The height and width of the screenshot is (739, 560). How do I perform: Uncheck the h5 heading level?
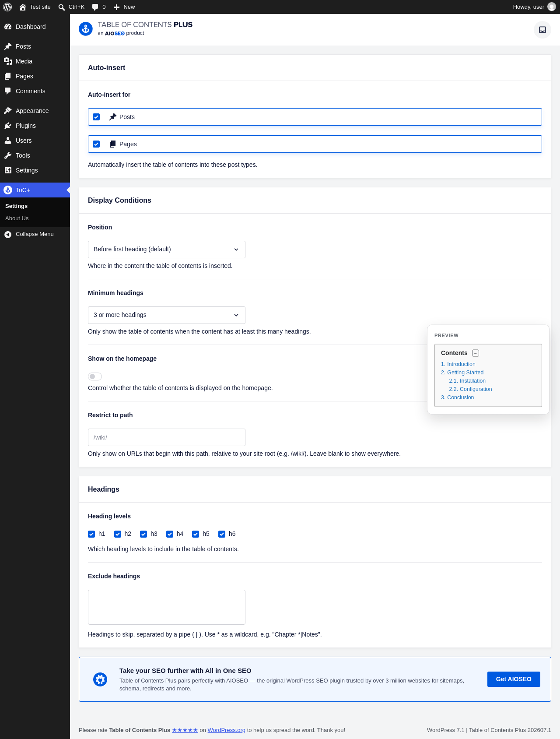pos(196,534)
